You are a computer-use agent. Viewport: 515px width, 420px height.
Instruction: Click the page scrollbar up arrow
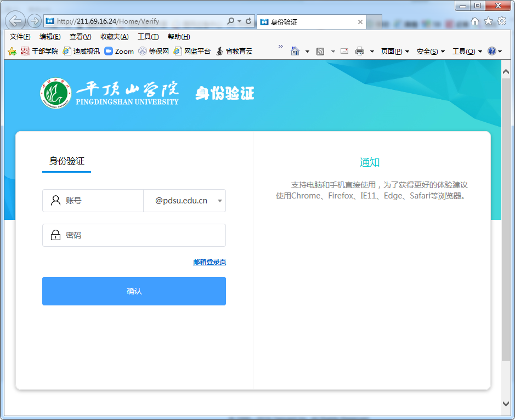click(x=506, y=71)
